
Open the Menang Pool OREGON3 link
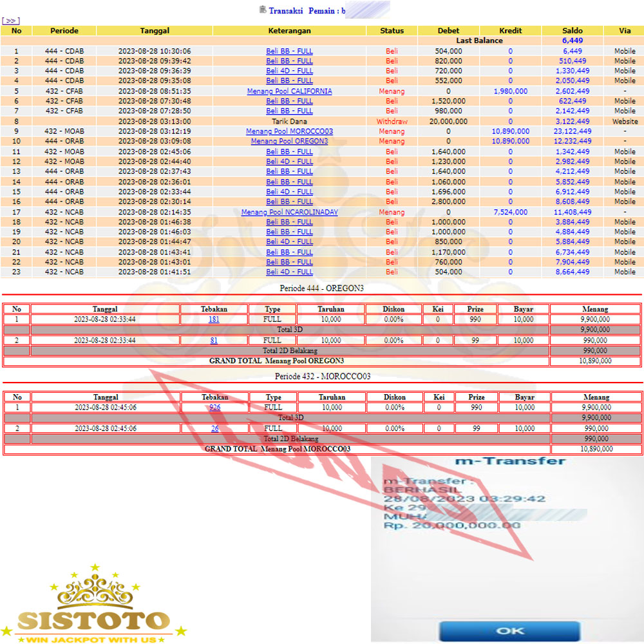[289, 142]
